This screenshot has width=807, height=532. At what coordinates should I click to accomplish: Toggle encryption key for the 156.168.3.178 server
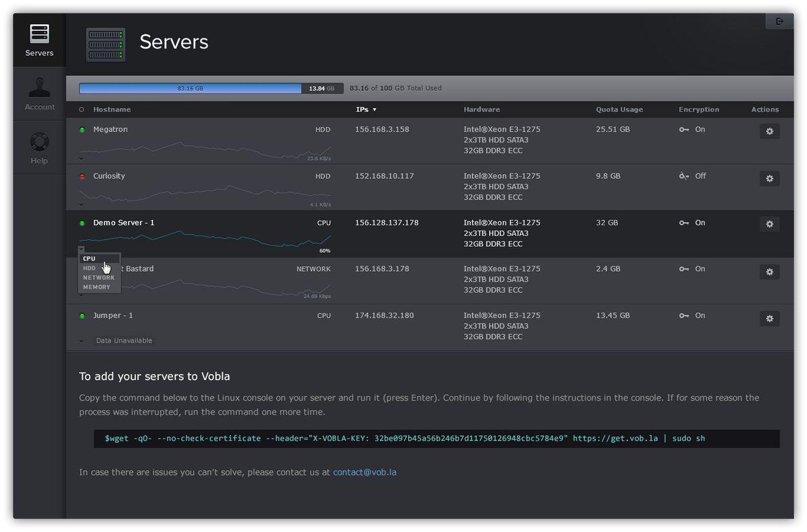(684, 269)
